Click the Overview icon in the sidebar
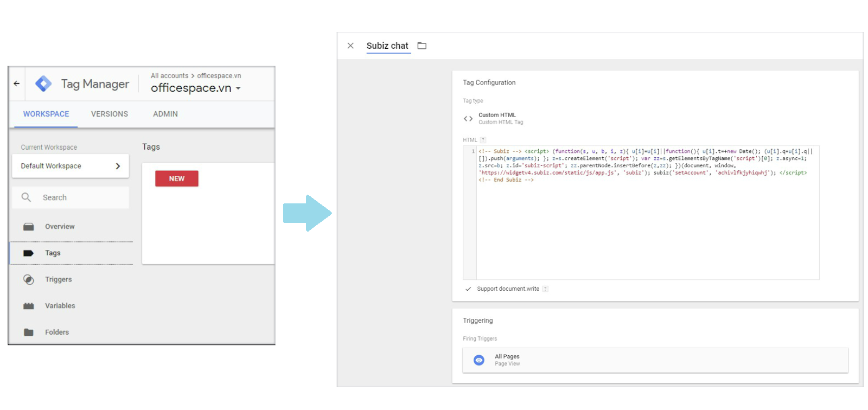This screenshot has height=410, width=868. point(29,227)
